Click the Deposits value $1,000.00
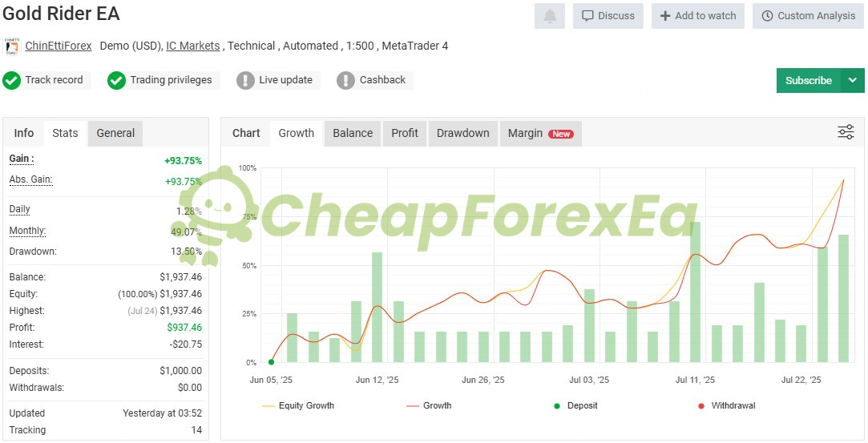Image resolution: width=868 pixels, height=443 pixels. [181, 371]
